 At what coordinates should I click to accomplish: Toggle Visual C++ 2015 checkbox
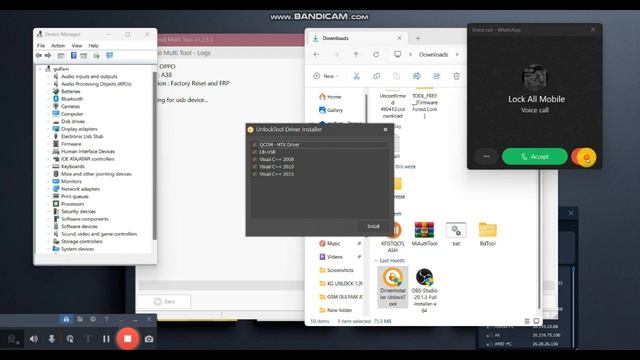pyautogui.click(x=255, y=174)
